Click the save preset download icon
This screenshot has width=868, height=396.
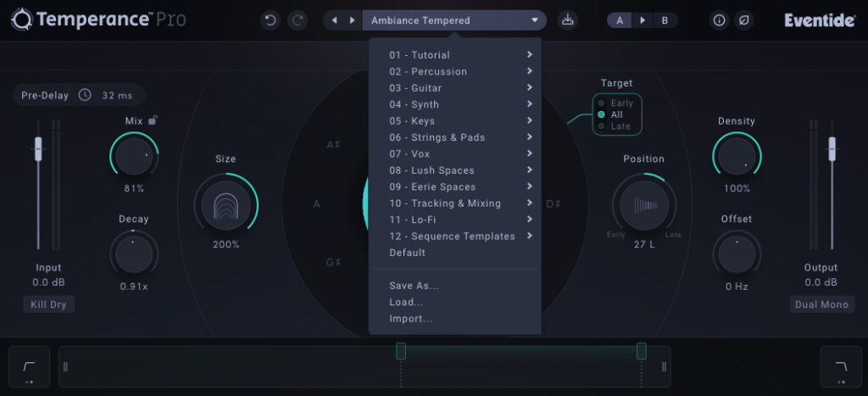point(567,20)
